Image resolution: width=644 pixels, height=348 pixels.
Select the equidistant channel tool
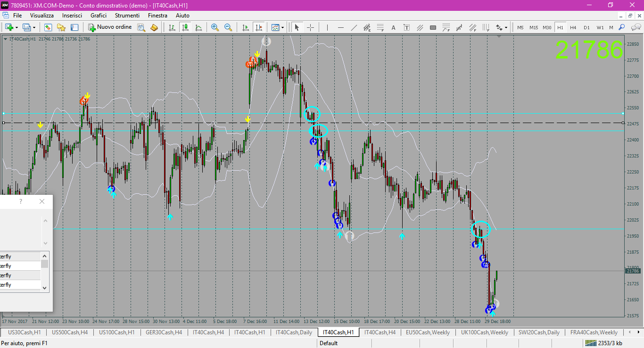(367, 27)
